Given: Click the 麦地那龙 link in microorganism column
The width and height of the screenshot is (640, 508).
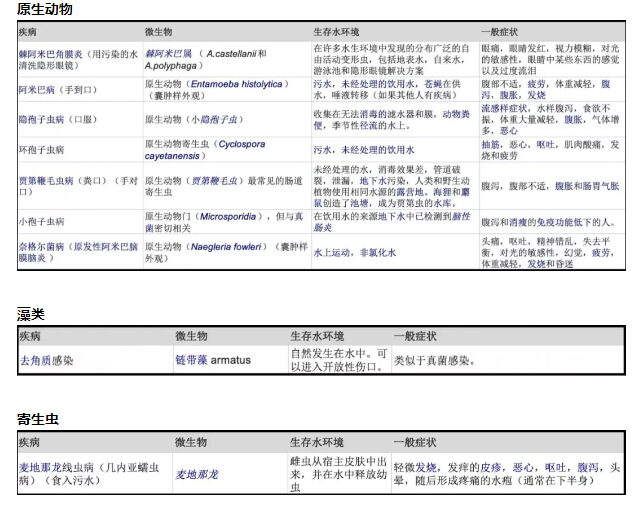Looking at the screenshot, I should click(196, 474).
